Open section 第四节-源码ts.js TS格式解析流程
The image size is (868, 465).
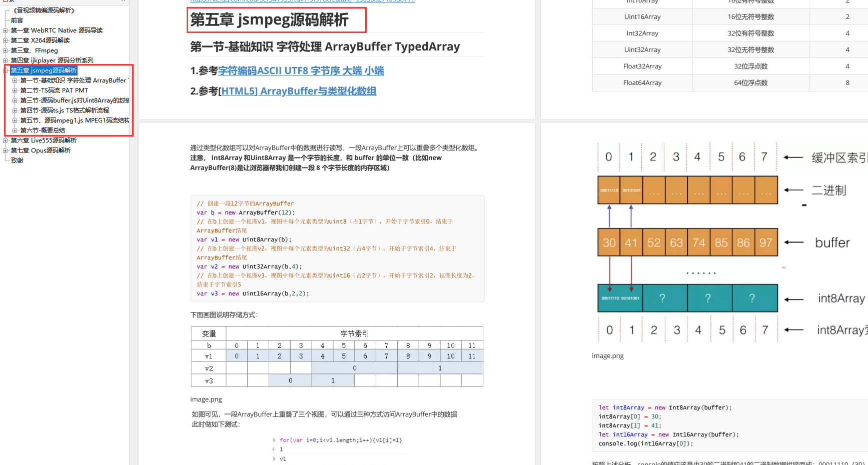click(x=65, y=110)
